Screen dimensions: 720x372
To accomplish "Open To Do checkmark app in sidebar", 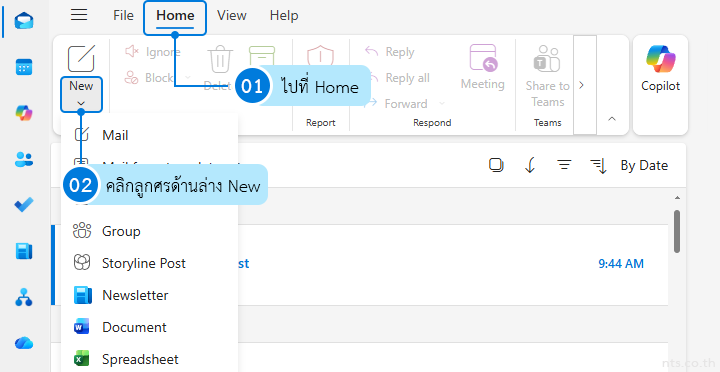I will (x=24, y=205).
